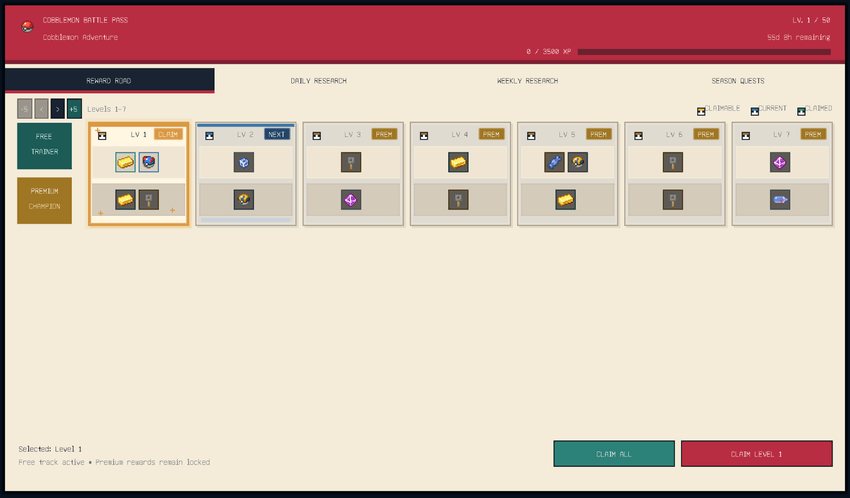The width and height of the screenshot is (850, 498).
Task: Click the "0 / 3500 XP" text
Action: (548, 51)
